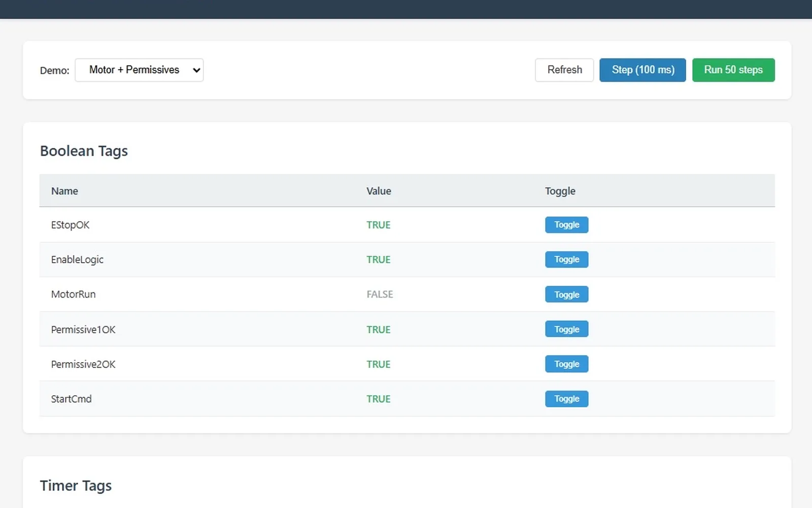The height and width of the screenshot is (508, 812).
Task: Switch MotorRun tag using its Toggle button
Action: 566,295
